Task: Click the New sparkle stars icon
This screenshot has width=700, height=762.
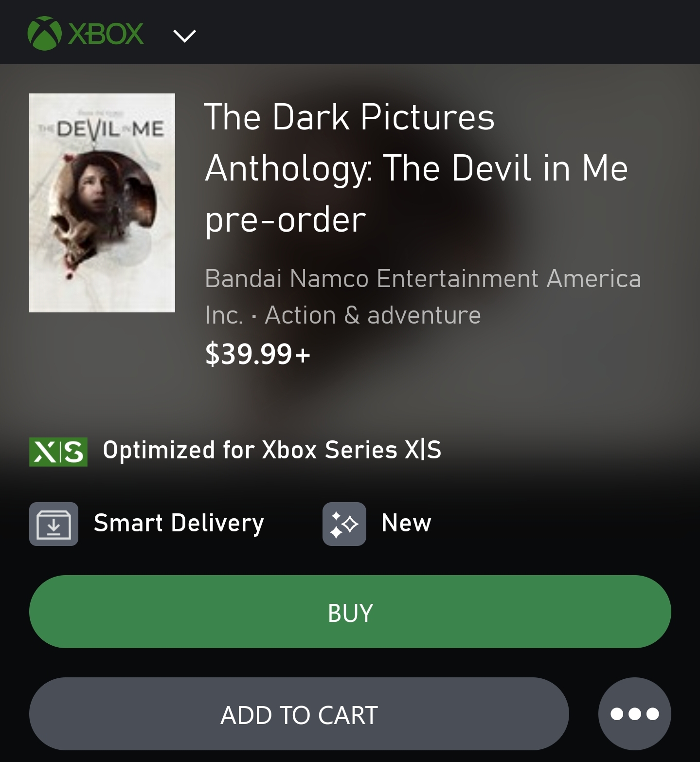Action: [344, 524]
